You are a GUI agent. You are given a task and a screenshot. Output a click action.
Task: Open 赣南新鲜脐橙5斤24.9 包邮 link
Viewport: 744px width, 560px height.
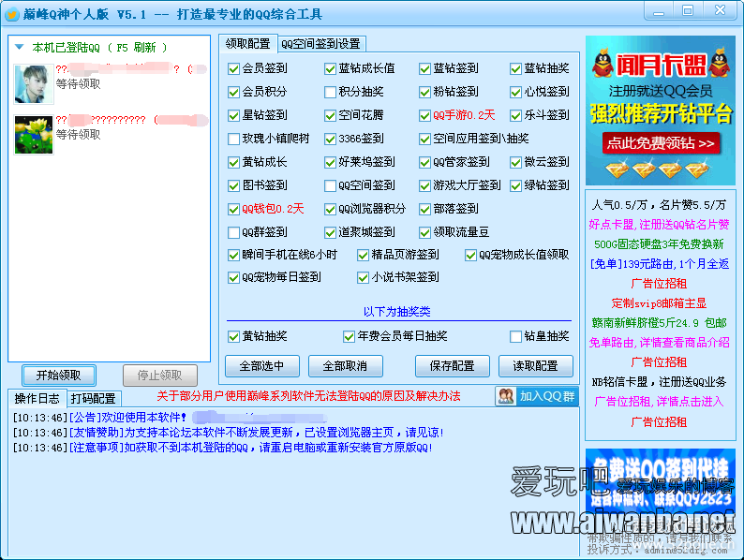click(x=659, y=323)
